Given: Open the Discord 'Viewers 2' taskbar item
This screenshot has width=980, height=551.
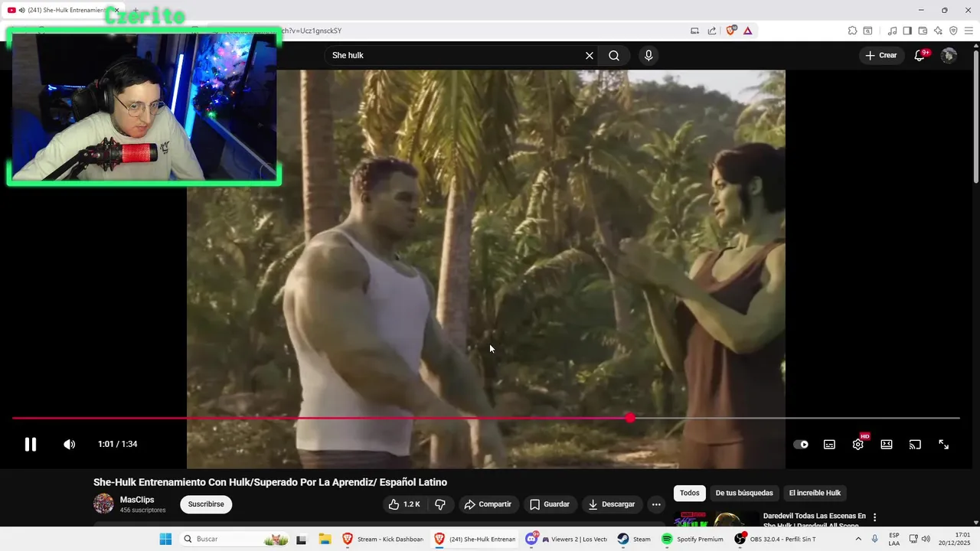Looking at the screenshot, I should (x=567, y=539).
